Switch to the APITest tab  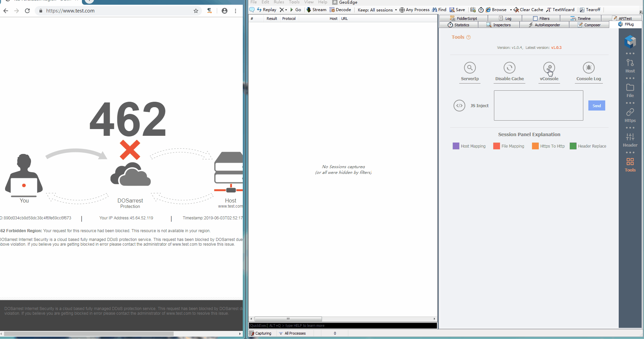pos(622,19)
